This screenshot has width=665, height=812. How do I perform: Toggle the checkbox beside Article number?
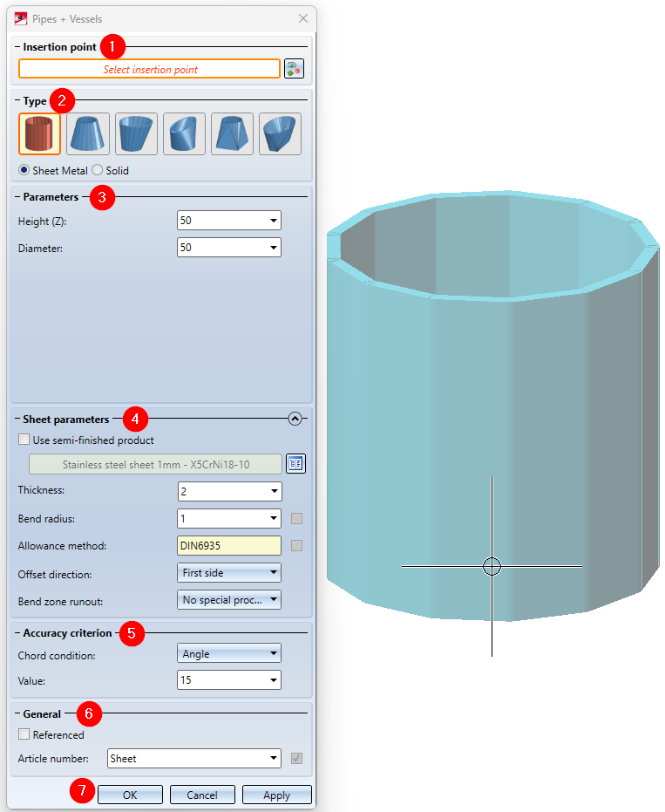pos(296,758)
